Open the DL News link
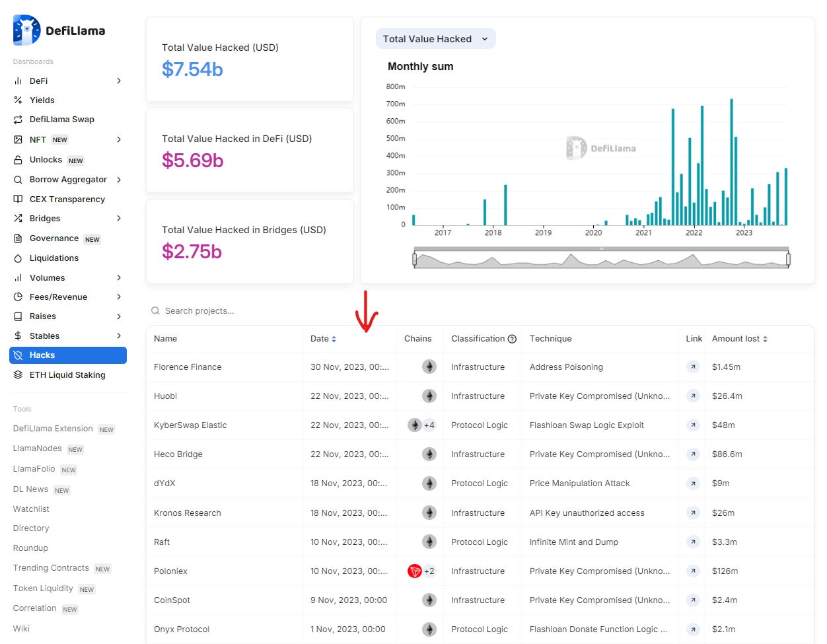 click(x=30, y=489)
